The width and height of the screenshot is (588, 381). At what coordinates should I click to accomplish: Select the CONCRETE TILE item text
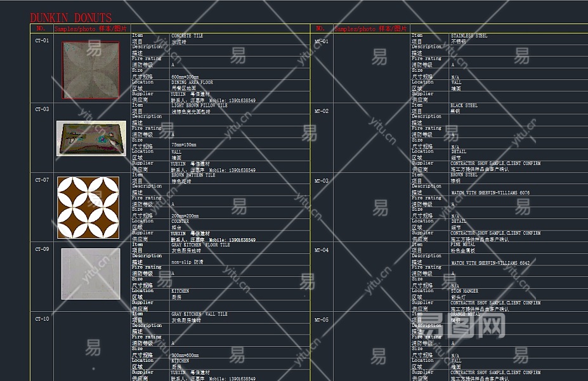click(x=187, y=36)
